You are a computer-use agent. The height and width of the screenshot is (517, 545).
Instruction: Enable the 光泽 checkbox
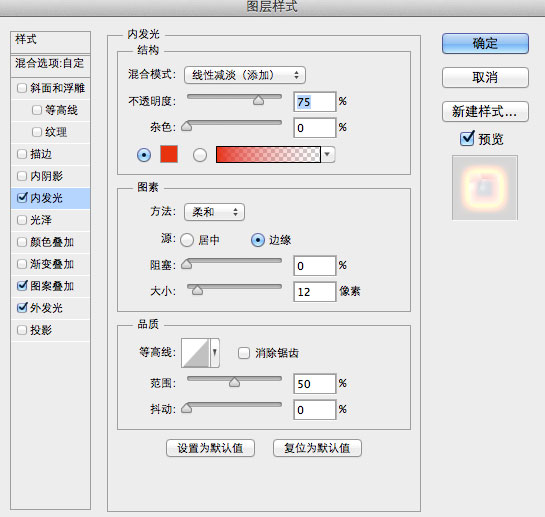click(22, 220)
